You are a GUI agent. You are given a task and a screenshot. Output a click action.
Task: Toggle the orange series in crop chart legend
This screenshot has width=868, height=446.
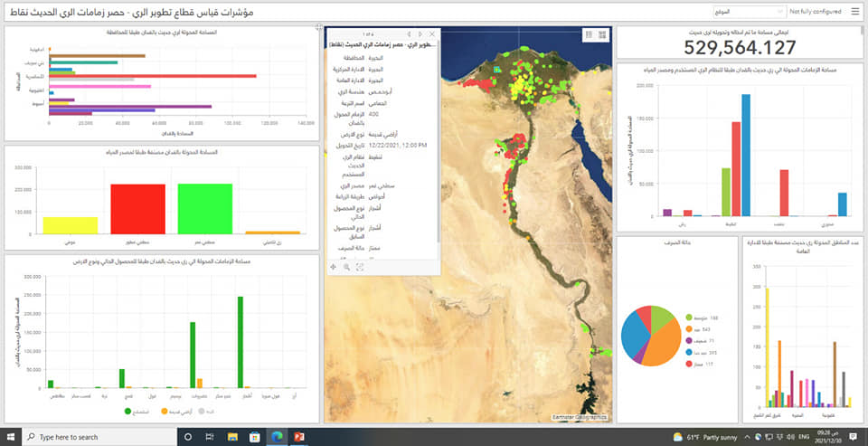(165, 412)
